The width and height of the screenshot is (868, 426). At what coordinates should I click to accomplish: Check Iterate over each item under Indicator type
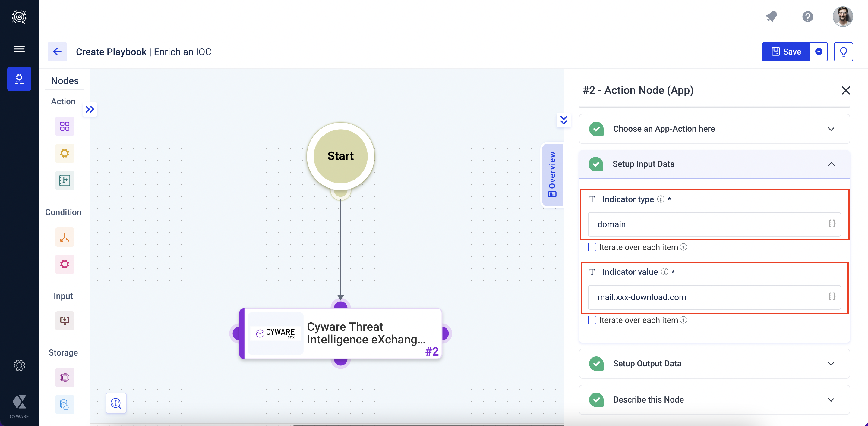592,247
